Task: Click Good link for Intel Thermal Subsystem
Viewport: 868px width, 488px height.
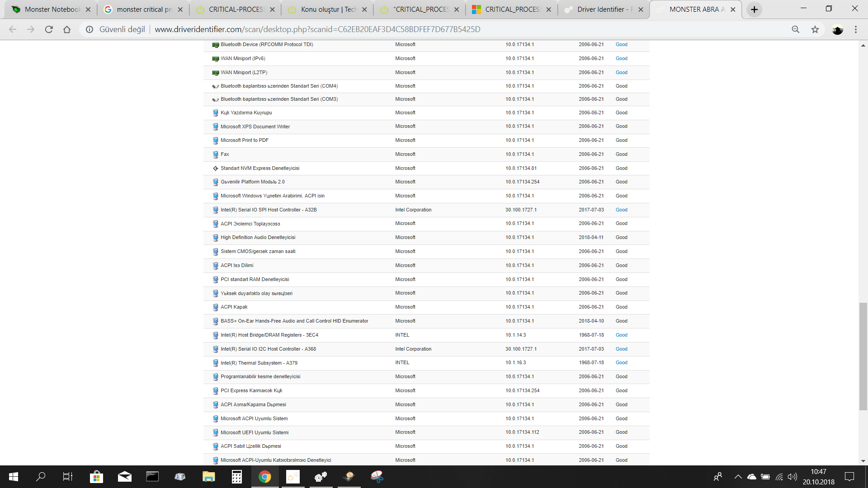Action: [621, 362]
